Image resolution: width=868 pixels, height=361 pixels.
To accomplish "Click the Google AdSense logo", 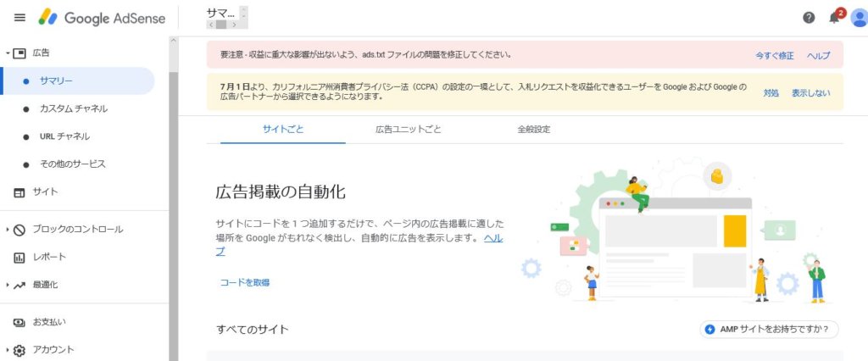I will point(102,18).
